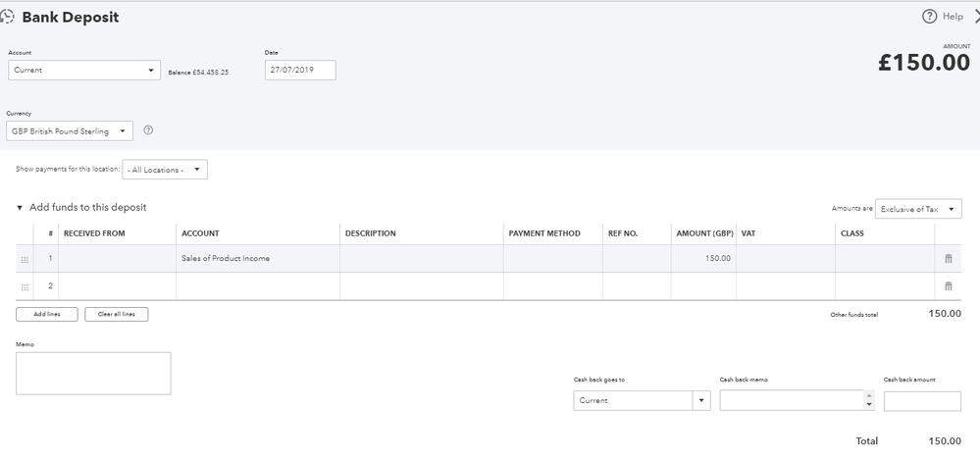Screen dimensions: 980x459
Task: Open the Amounts are tax dropdown
Action: tap(917, 209)
